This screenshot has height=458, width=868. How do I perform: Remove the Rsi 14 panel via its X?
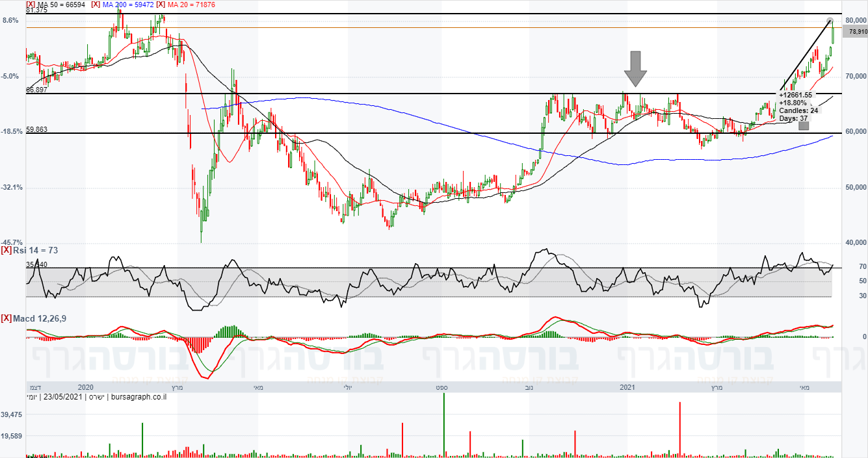click(x=6, y=250)
